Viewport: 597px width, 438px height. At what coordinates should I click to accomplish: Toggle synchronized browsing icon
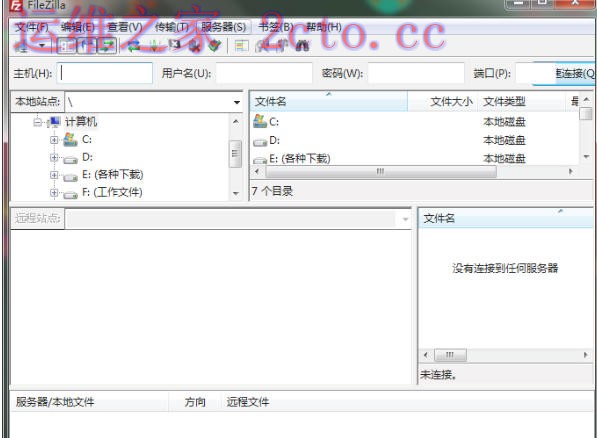pos(282,46)
